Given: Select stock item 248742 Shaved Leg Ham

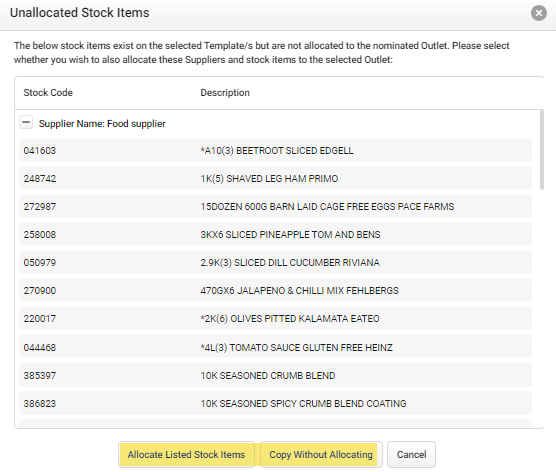Looking at the screenshot, I should pyautogui.click(x=275, y=178).
